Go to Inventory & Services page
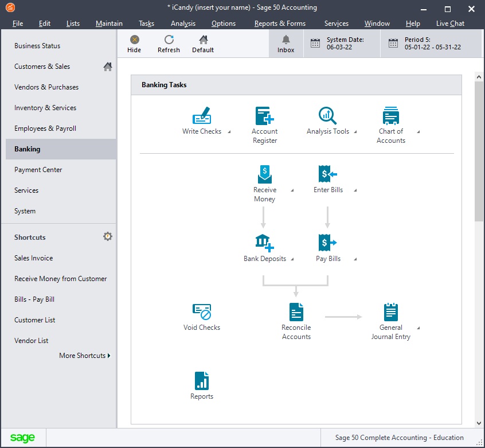Image resolution: width=485 pixels, height=448 pixels. (x=61, y=108)
